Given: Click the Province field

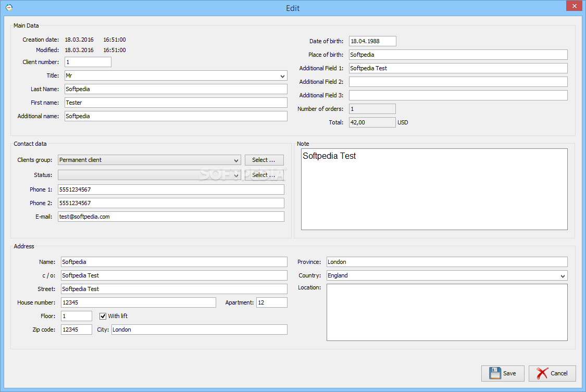Looking at the screenshot, I should [x=447, y=262].
